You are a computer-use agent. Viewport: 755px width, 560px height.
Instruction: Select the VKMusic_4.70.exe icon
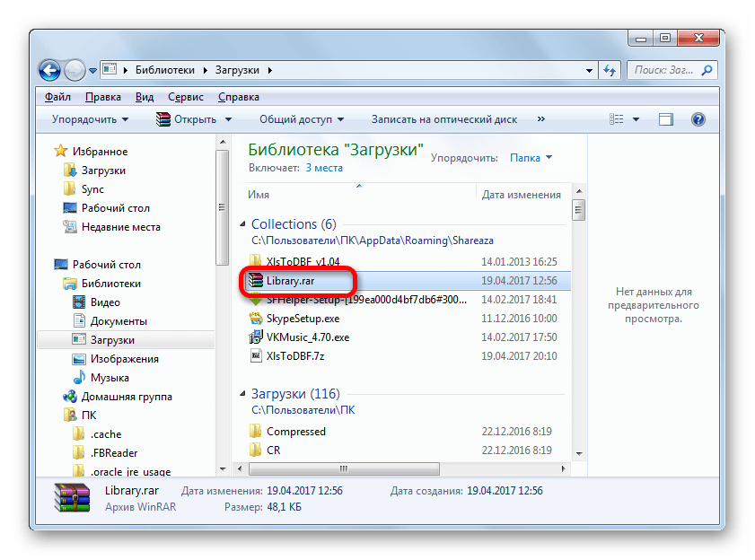pyautogui.click(x=255, y=337)
